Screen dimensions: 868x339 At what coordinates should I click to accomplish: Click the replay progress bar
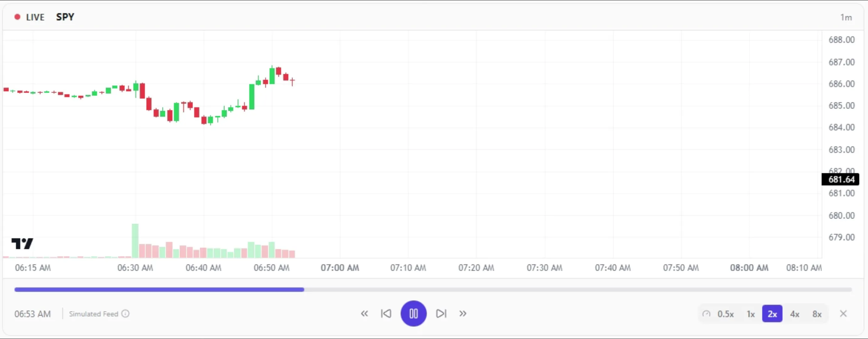[x=433, y=289]
